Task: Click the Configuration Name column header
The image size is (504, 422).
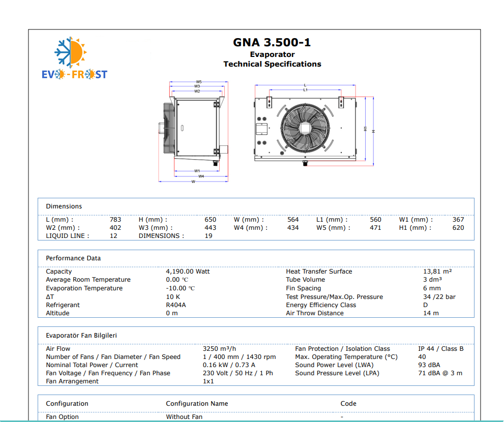Action: click(197, 404)
